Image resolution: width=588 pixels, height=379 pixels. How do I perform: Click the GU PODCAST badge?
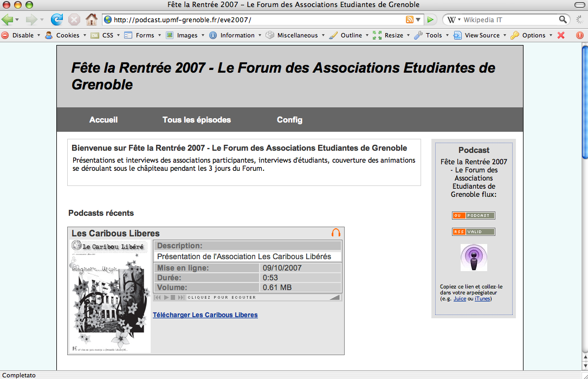pyautogui.click(x=474, y=215)
